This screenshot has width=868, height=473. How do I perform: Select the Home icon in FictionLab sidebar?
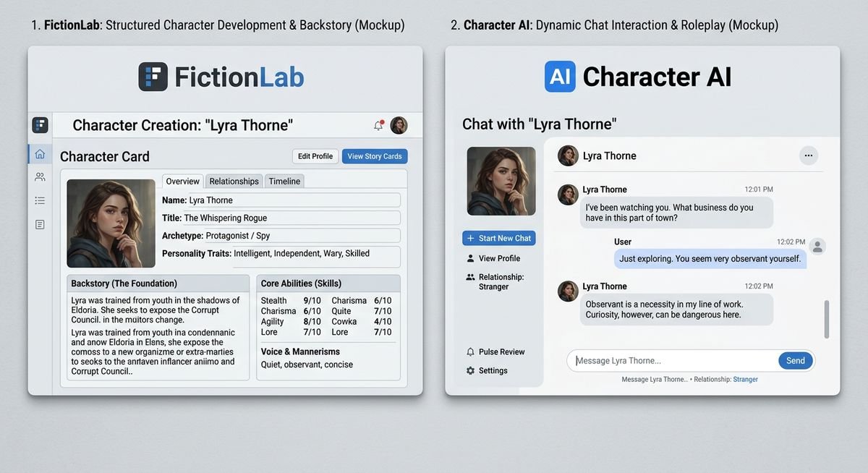coord(40,153)
